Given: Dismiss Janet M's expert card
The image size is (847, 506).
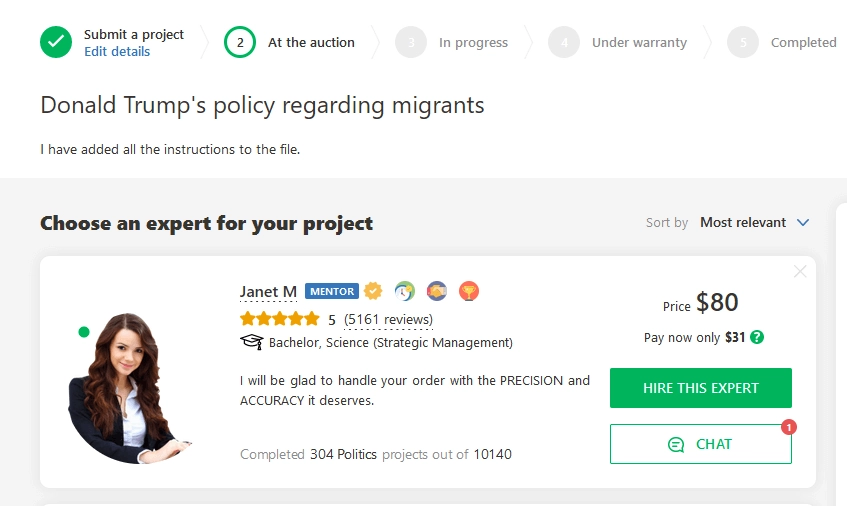Looking at the screenshot, I should (x=800, y=271).
